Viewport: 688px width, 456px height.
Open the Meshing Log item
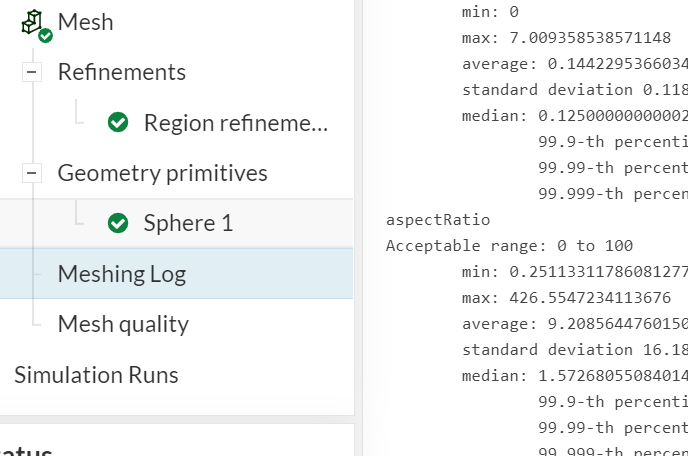pos(122,274)
